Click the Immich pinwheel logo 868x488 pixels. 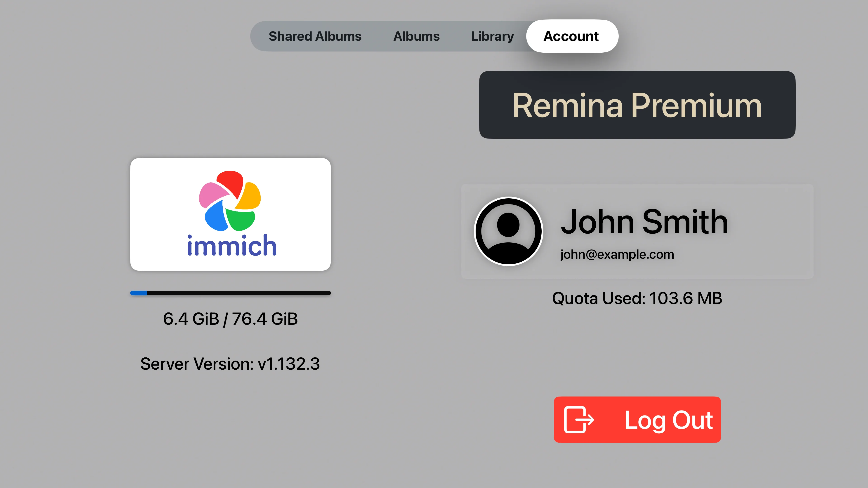(x=230, y=201)
